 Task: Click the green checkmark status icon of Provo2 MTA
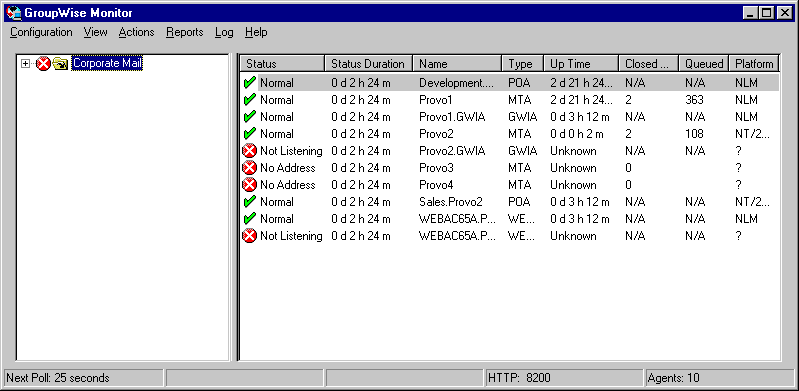(x=249, y=134)
